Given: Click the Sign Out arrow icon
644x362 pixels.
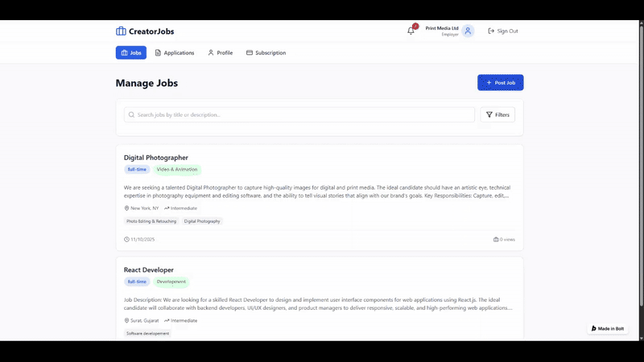Looking at the screenshot, I should [x=491, y=31].
